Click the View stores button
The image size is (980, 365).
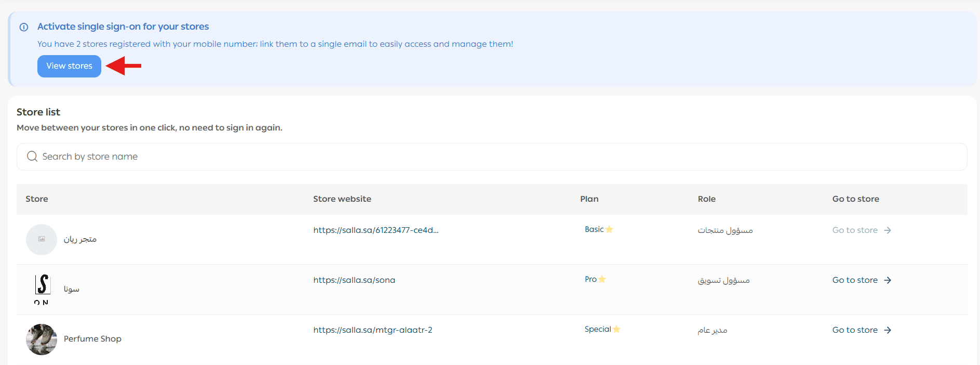coord(69,66)
